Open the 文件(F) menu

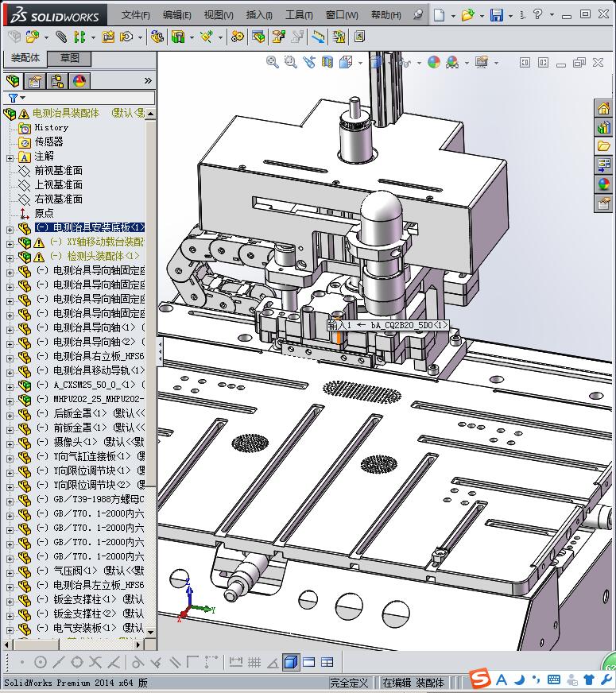pyautogui.click(x=135, y=15)
